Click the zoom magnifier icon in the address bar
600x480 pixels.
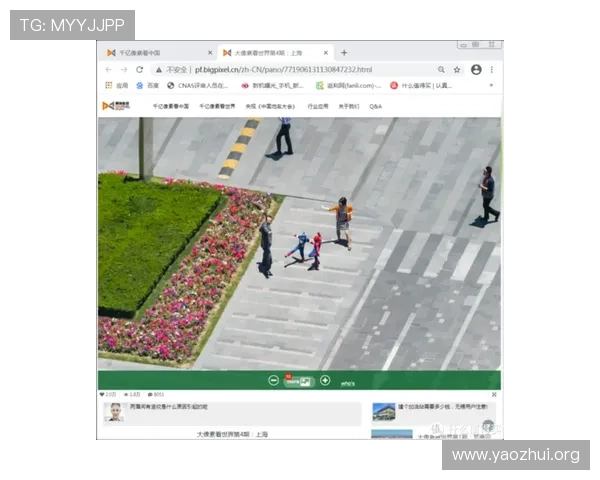click(441, 70)
